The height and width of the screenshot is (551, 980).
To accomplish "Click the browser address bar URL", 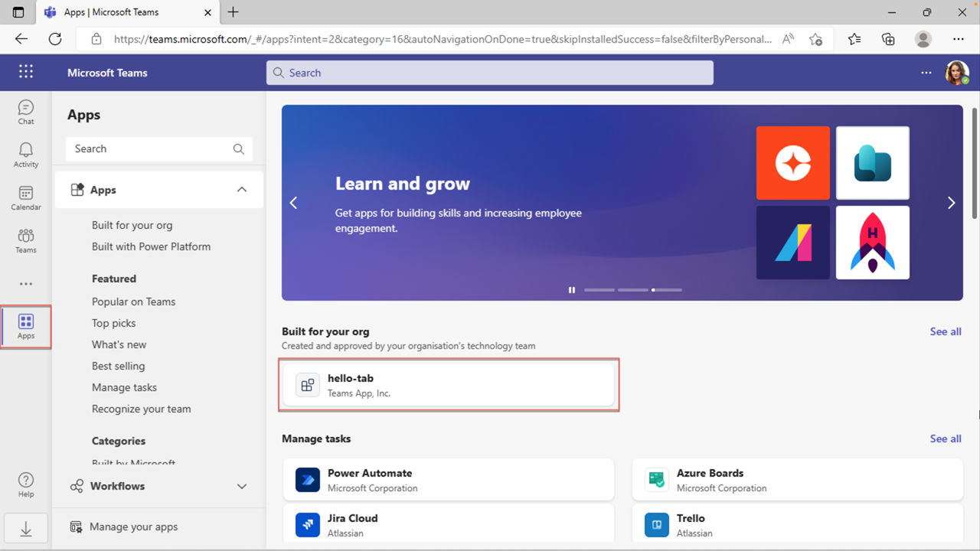I will [443, 39].
